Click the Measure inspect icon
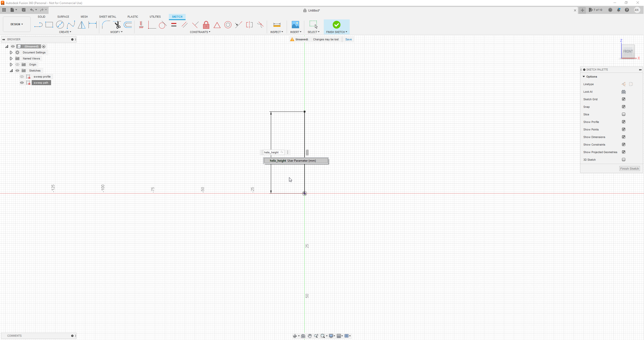644x340 pixels. click(277, 25)
